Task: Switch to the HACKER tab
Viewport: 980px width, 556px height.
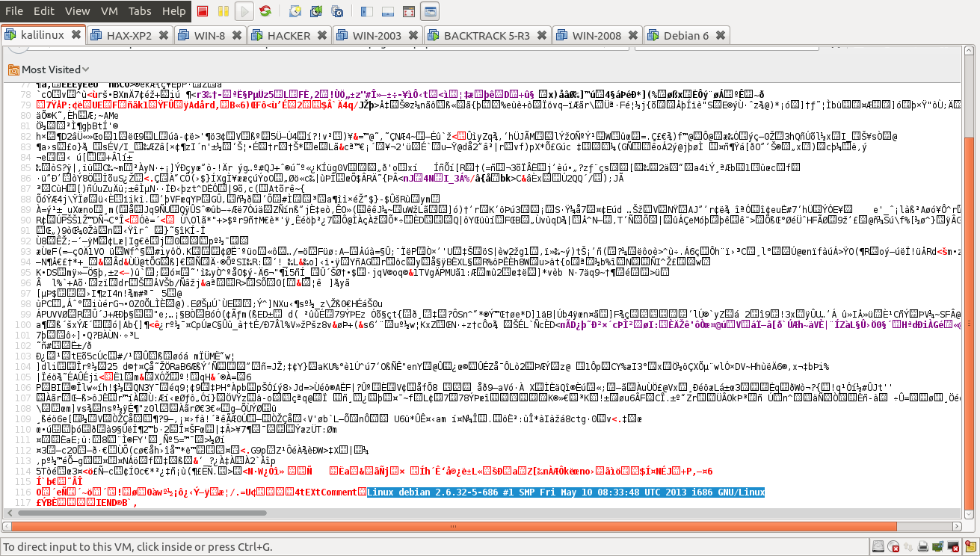Action: pos(289,35)
